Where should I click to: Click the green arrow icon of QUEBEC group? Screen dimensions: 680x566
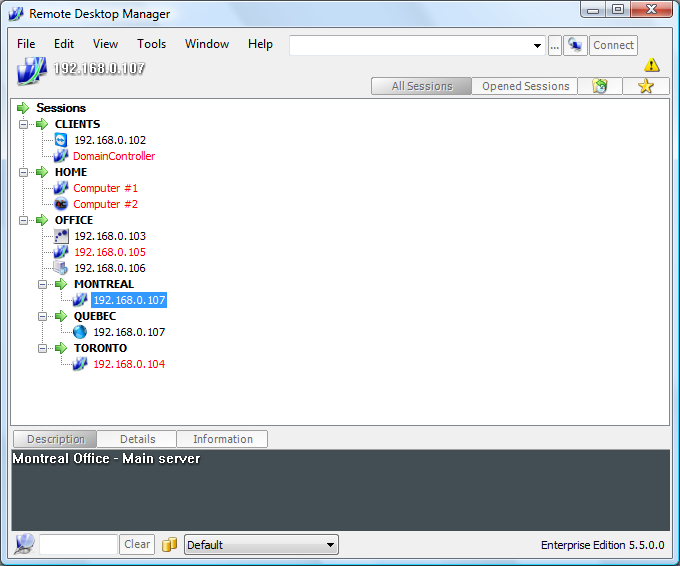(x=61, y=316)
